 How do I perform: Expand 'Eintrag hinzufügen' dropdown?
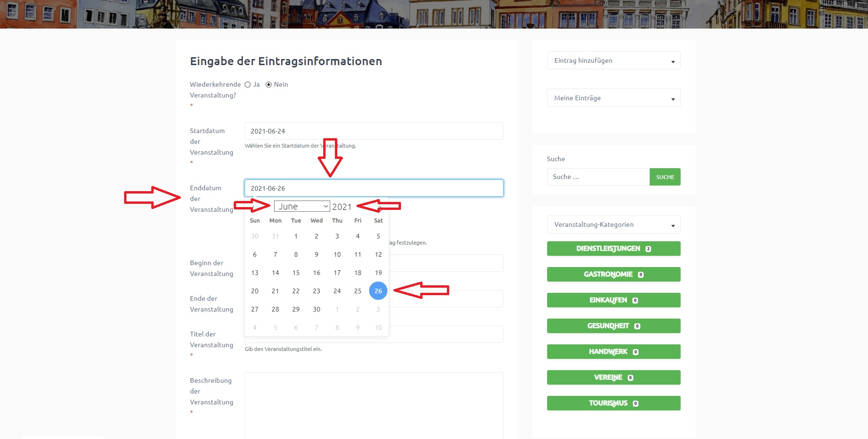[613, 60]
